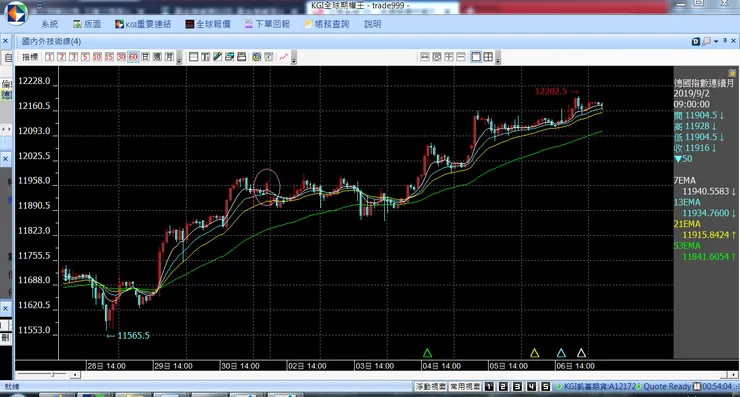Switch to the 1-minute chart interval

49,57
